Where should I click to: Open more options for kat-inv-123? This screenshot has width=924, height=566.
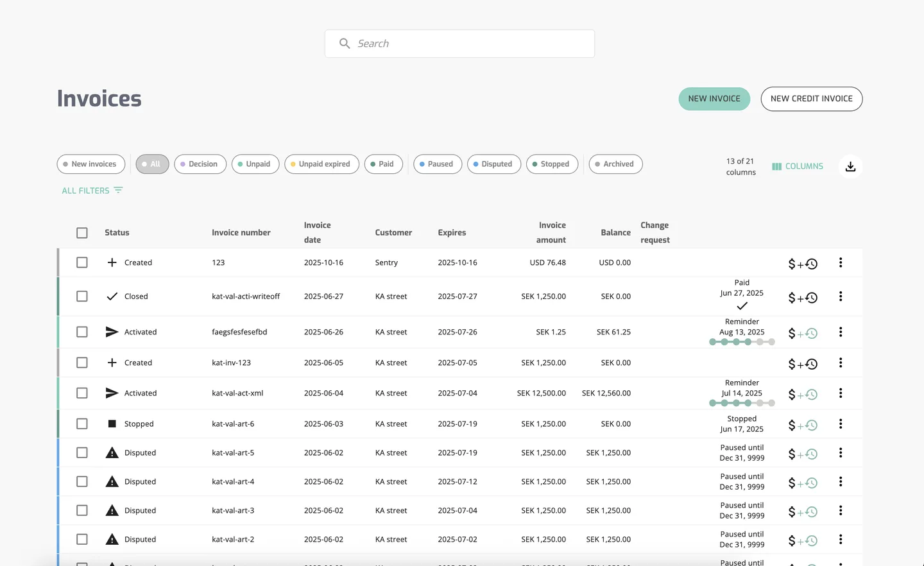pos(841,363)
